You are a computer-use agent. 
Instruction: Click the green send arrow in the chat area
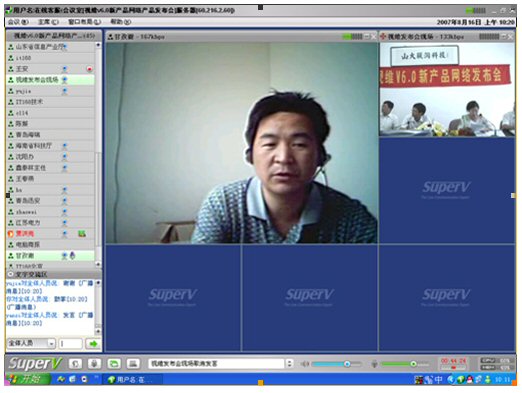[93, 343]
